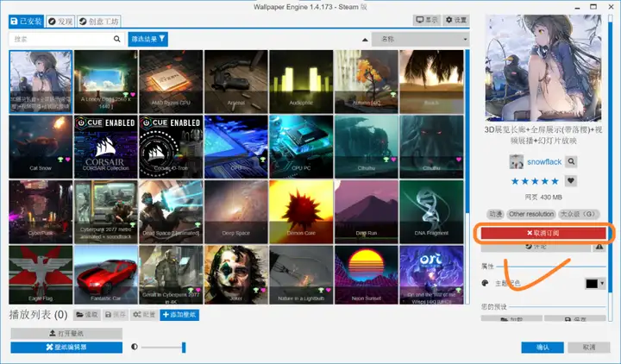The height and width of the screenshot is (364, 621).
Task: Rate the wallpaper using the blue stars
Action: [535, 181]
